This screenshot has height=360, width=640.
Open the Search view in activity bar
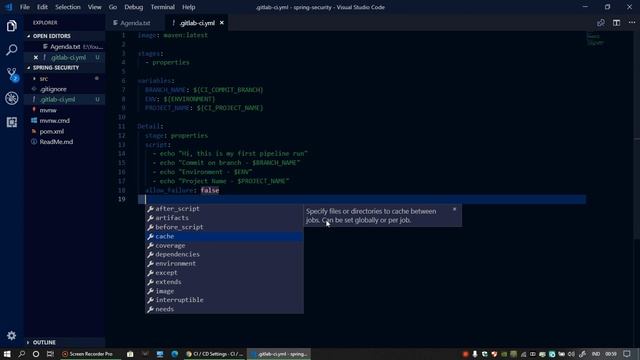11,50
